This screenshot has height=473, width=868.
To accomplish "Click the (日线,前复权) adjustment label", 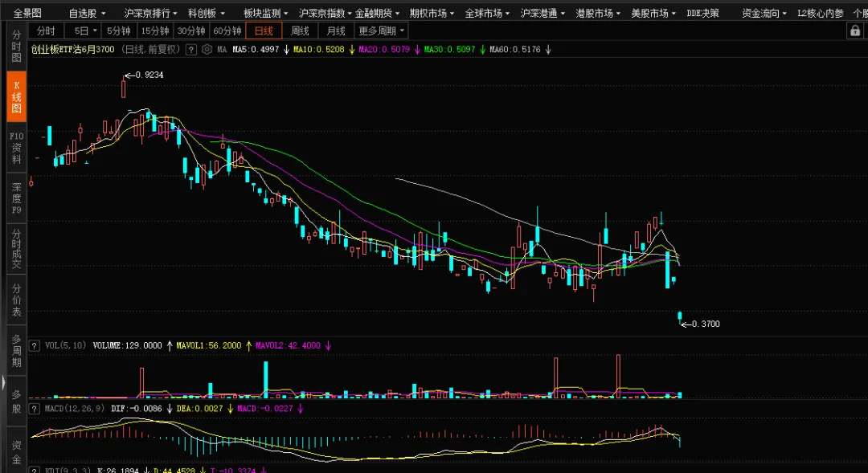I will pyautogui.click(x=152, y=50).
